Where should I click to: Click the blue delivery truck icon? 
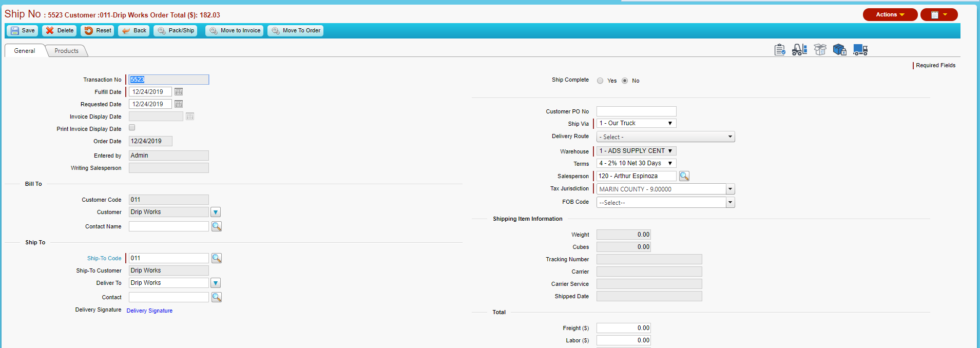[x=860, y=50]
